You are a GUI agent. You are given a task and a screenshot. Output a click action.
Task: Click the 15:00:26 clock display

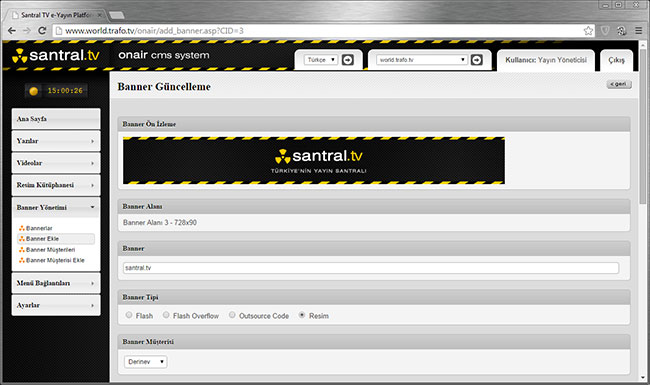tap(65, 91)
